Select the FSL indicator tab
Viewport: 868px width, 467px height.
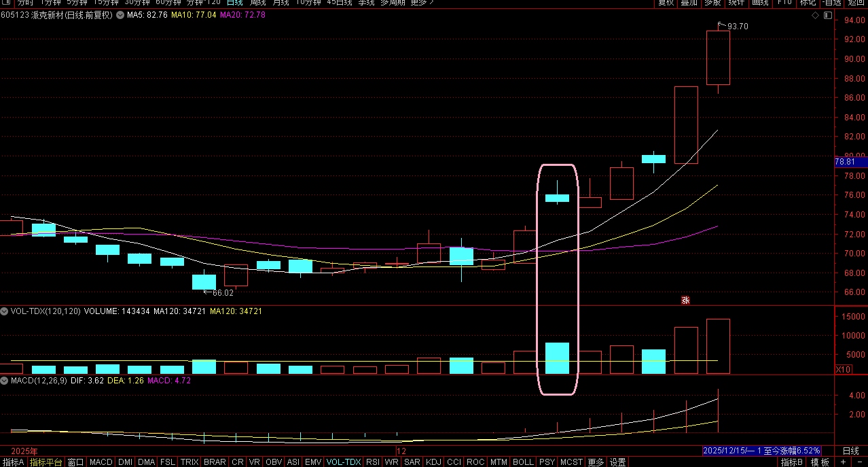(168, 462)
